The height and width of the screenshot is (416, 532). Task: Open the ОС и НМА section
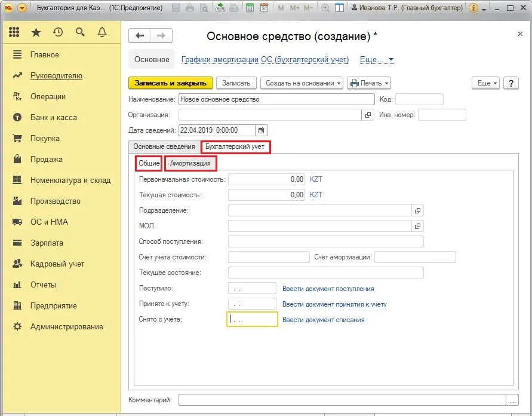click(49, 222)
